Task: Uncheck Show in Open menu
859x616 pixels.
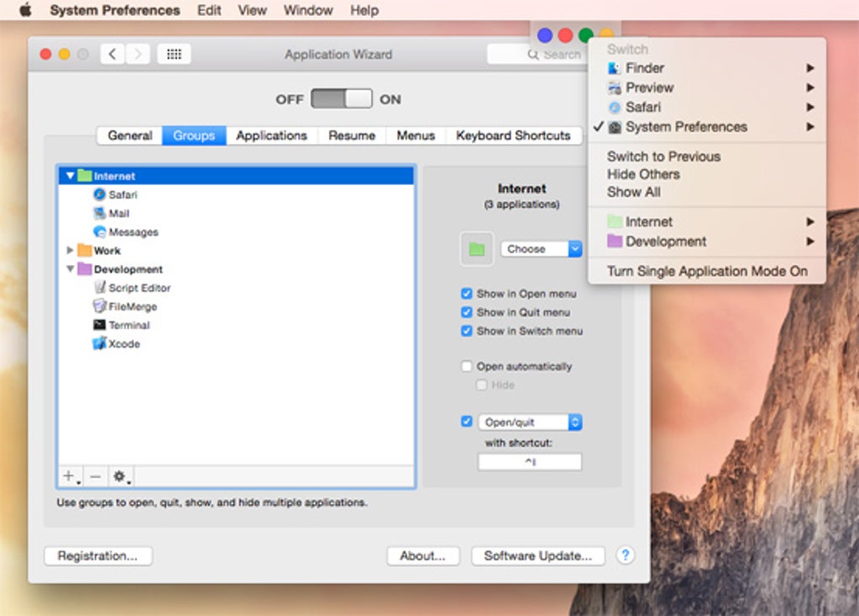Action: (x=467, y=294)
